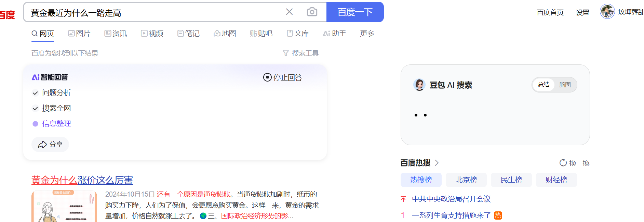
Task: Clear the search box with the X icon
Action: [x=289, y=12]
